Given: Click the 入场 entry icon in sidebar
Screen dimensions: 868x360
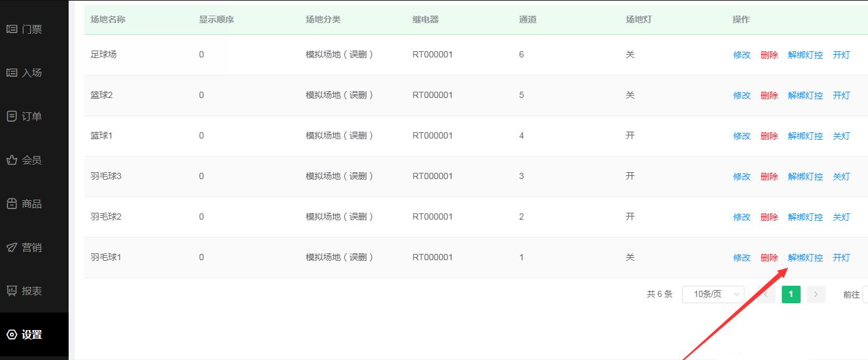Looking at the screenshot, I should point(11,73).
